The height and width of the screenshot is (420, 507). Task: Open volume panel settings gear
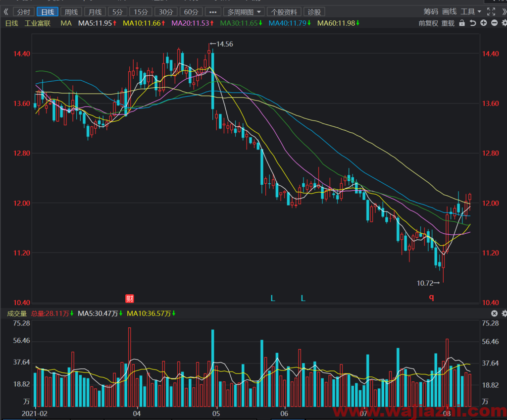tap(504, 313)
